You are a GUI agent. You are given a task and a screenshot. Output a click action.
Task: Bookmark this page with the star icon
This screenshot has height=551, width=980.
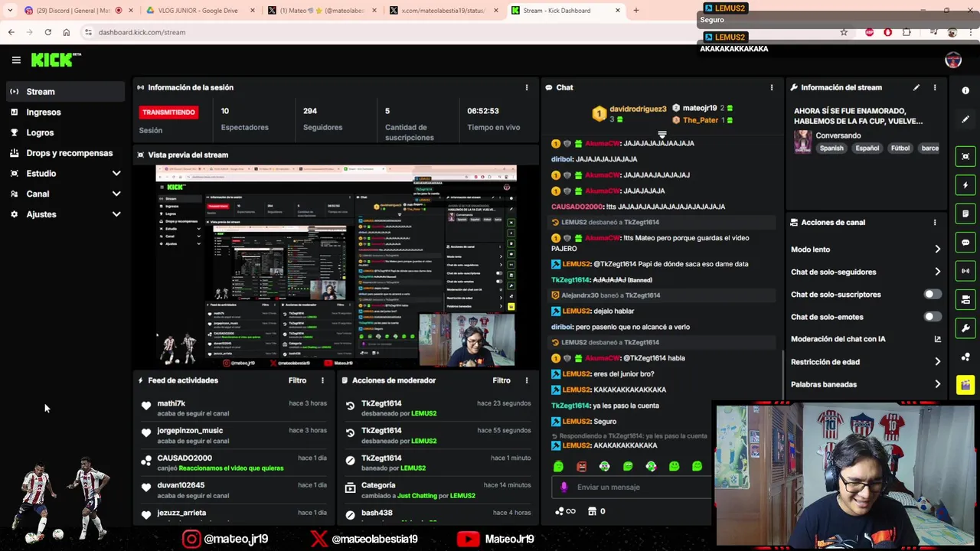click(x=844, y=32)
